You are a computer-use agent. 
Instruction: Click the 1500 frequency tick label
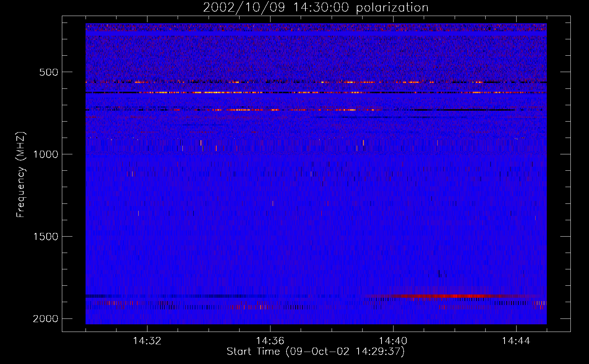tap(46, 237)
